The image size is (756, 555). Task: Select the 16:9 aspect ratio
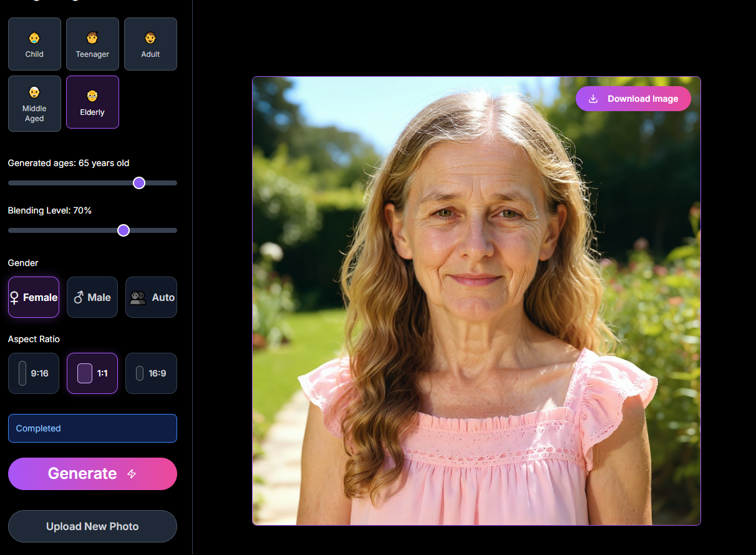(151, 373)
